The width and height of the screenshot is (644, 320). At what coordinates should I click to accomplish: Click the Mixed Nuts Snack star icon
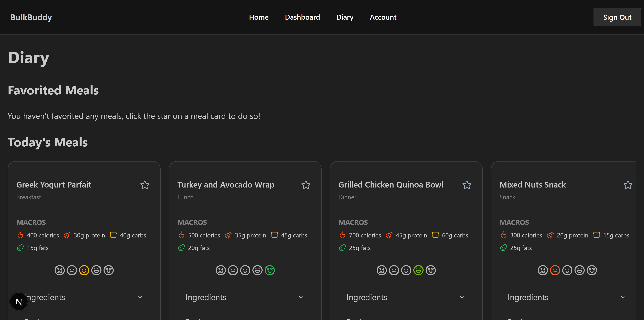point(628,185)
